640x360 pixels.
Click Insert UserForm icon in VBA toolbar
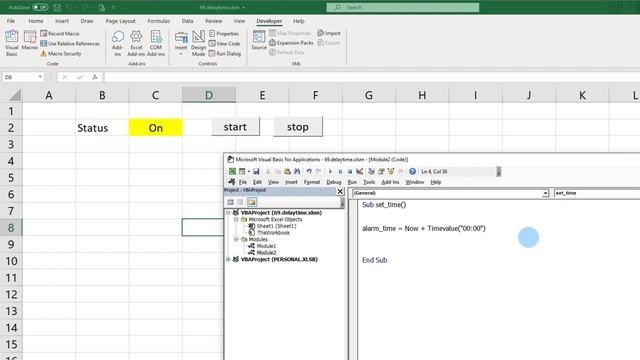[242, 171]
